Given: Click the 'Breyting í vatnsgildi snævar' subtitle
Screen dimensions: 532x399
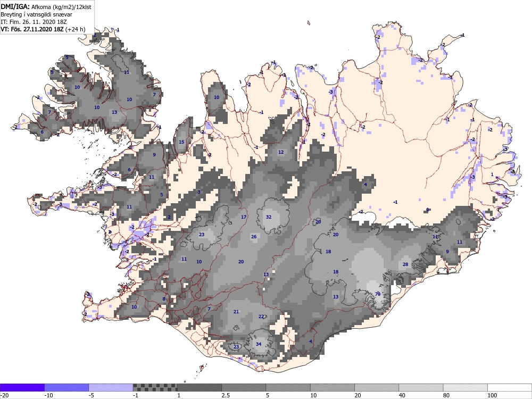Looking at the screenshot, I should tap(36, 14).
